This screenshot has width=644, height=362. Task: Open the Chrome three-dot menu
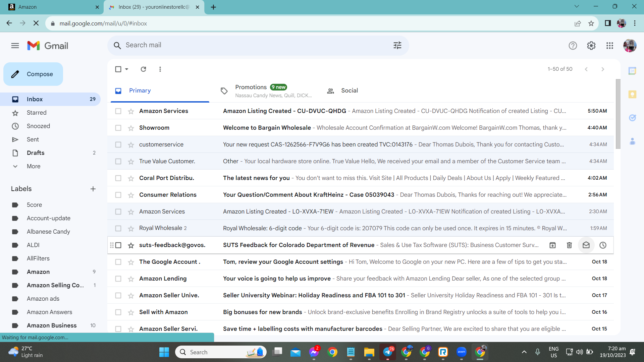pos(635,23)
